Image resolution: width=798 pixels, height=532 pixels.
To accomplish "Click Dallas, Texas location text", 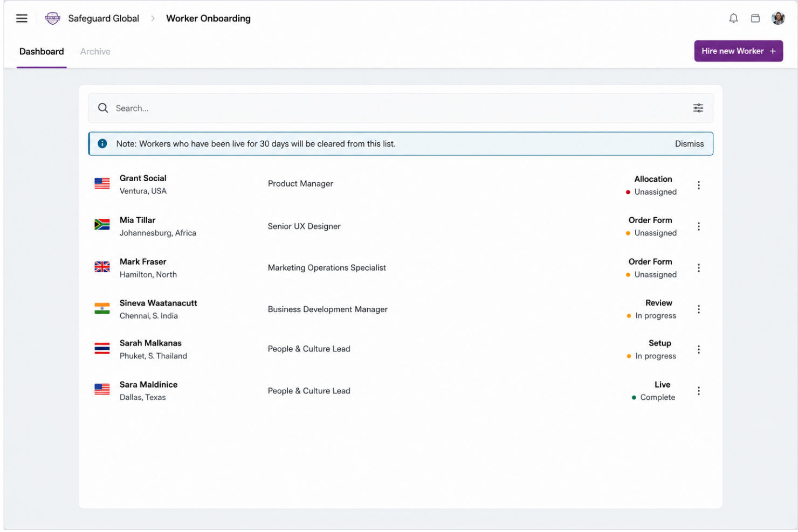I will (143, 397).
